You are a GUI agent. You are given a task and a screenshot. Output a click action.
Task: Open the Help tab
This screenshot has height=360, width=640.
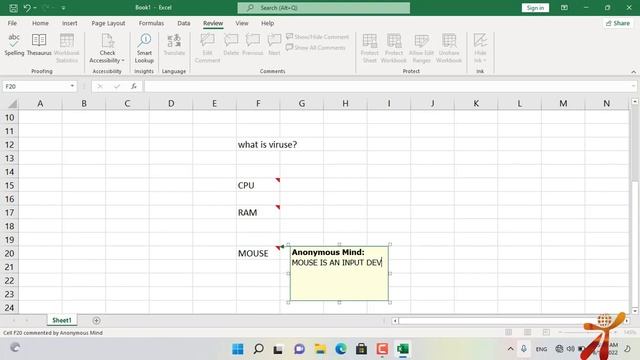coord(267,23)
